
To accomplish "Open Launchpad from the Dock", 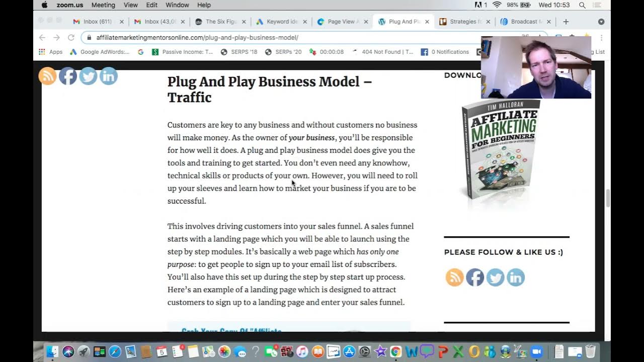I will (84, 351).
